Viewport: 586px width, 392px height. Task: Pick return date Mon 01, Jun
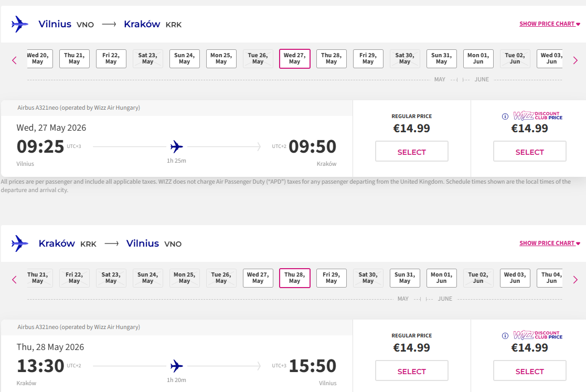(x=441, y=278)
